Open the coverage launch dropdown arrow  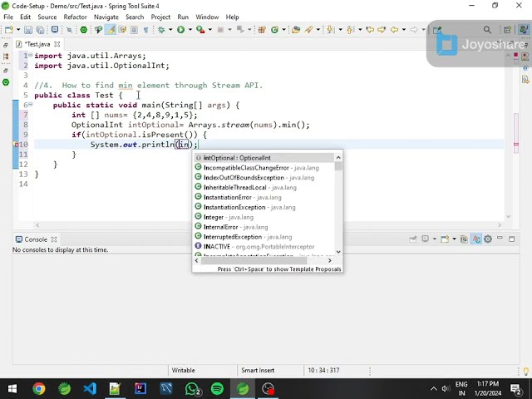pyautogui.click(x=210, y=30)
